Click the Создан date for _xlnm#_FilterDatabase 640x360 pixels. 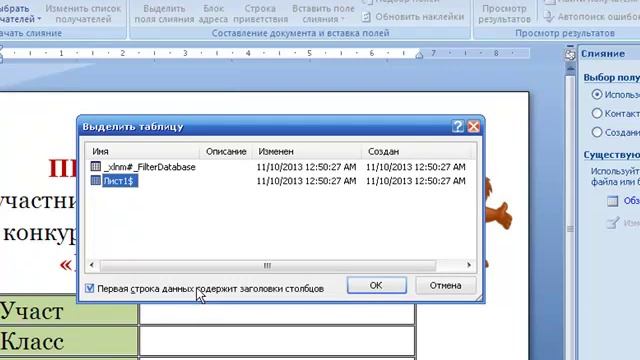coord(416,167)
